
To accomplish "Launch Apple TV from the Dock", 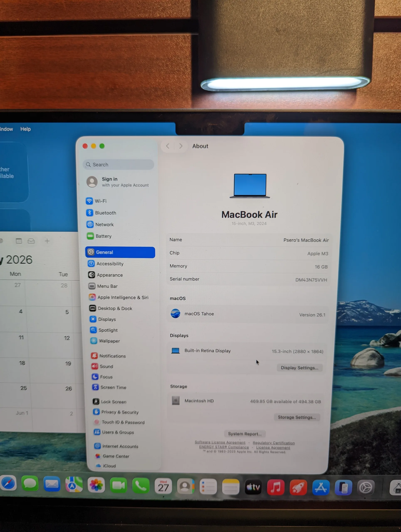I will (x=253, y=487).
